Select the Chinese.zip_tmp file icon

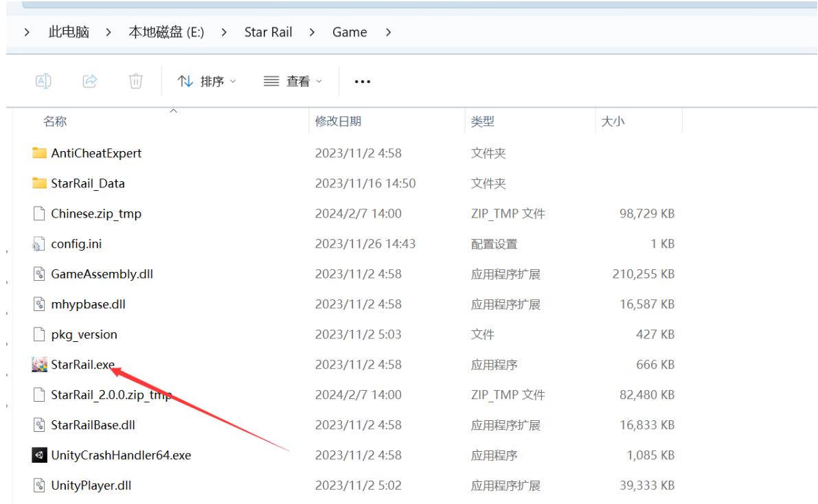pos(39,214)
